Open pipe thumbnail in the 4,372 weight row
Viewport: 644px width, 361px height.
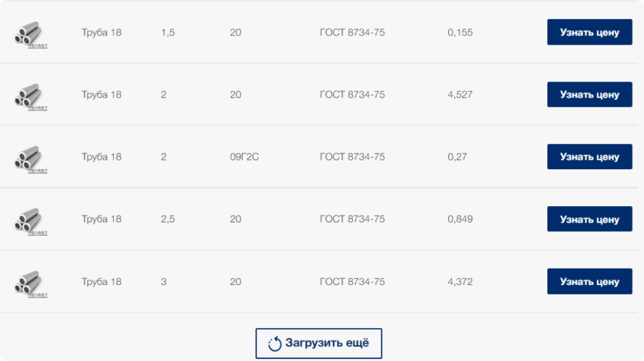(x=30, y=283)
